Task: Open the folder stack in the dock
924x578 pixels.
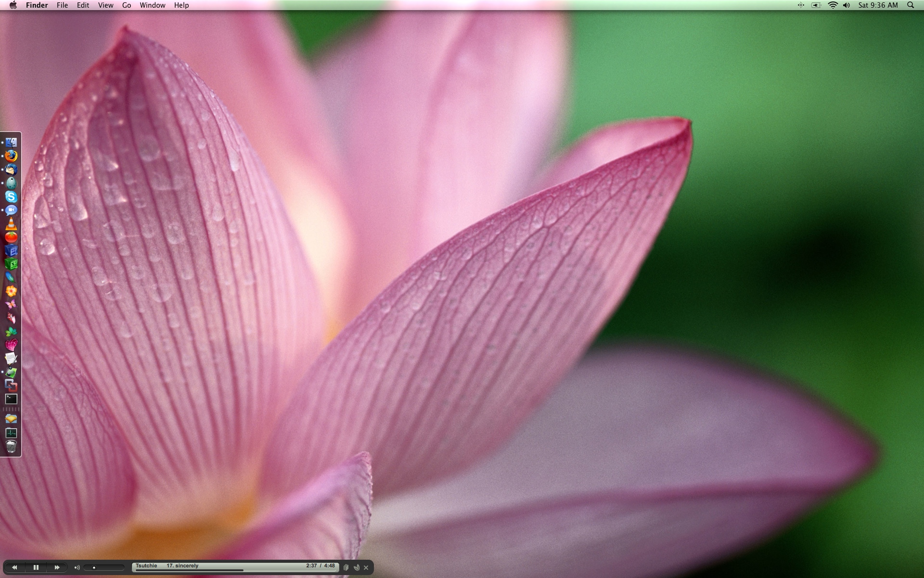Action: click(x=11, y=419)
